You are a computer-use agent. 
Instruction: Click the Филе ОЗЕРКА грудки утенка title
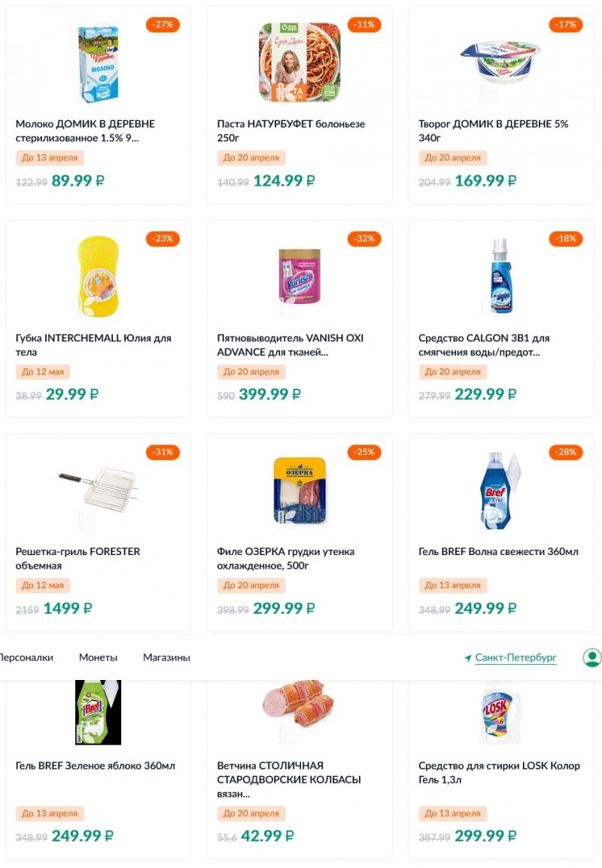tap(285, 558)
